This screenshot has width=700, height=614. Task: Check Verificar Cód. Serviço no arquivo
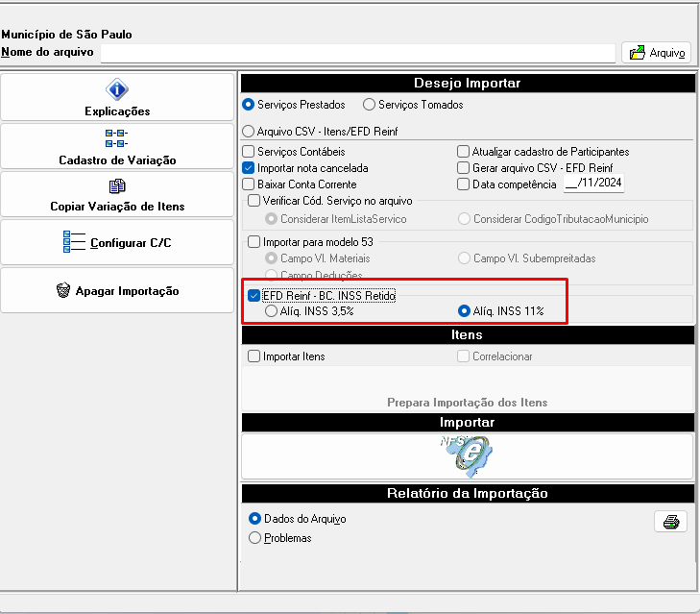330,201
